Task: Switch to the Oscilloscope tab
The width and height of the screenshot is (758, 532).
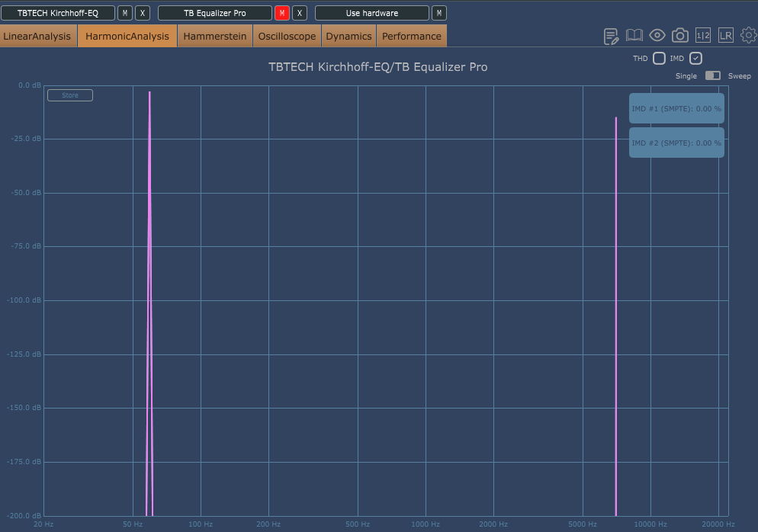Action: [x=287, y=36]
